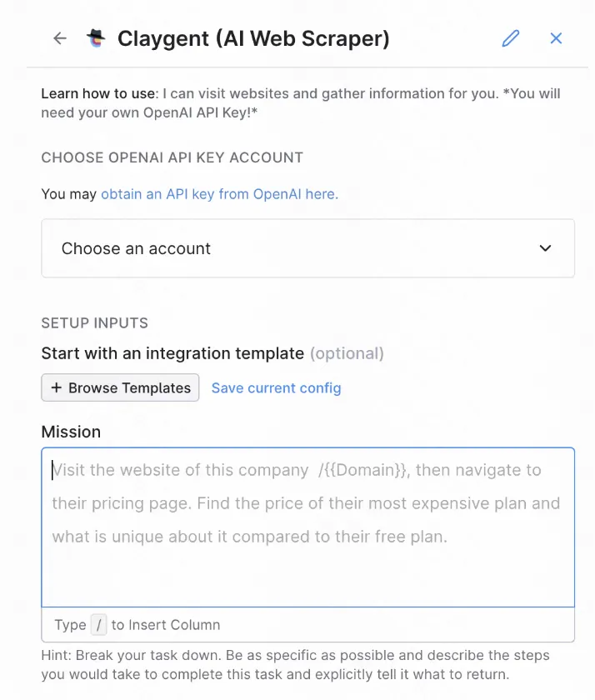Click the 'Save current config' link
Screen dimensions: 595x700
(x=276, y=387)
